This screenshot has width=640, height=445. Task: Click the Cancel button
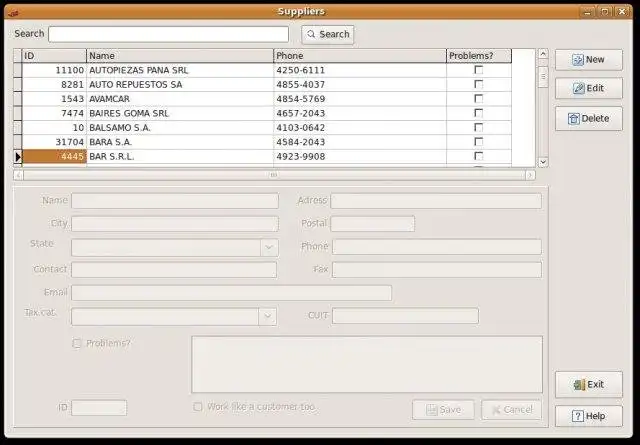click(512, 409)
